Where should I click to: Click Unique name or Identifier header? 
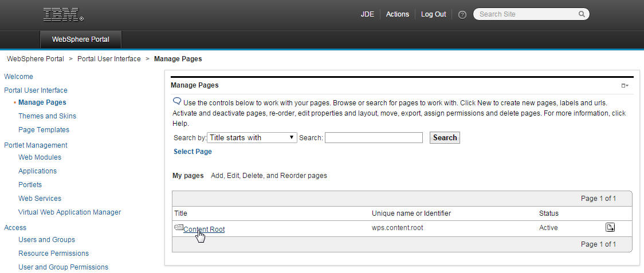click(x=411, y=213)
